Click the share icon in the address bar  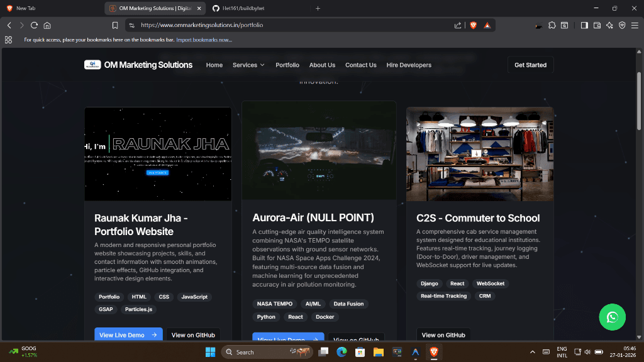tap(458, 25)
